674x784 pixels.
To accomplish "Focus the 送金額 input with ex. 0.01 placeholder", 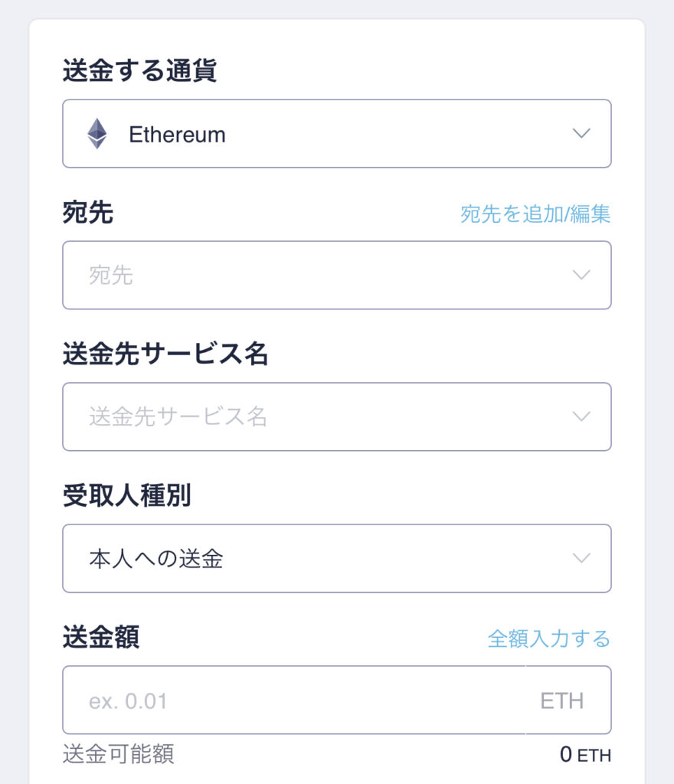I will coord(294,700).
